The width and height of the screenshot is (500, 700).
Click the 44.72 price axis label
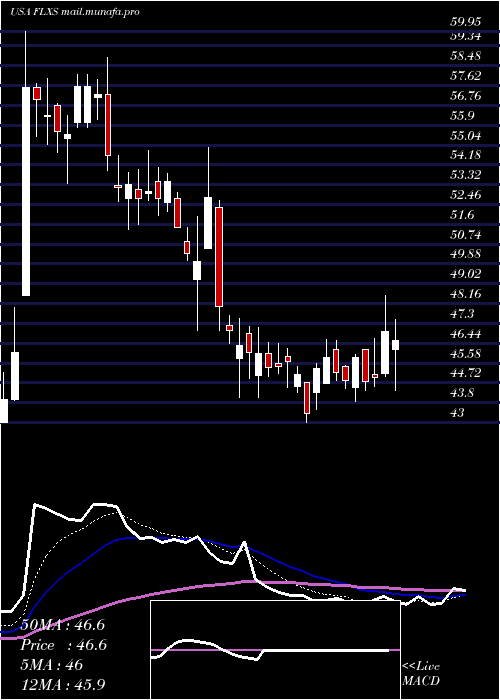[x=466, y=373]
